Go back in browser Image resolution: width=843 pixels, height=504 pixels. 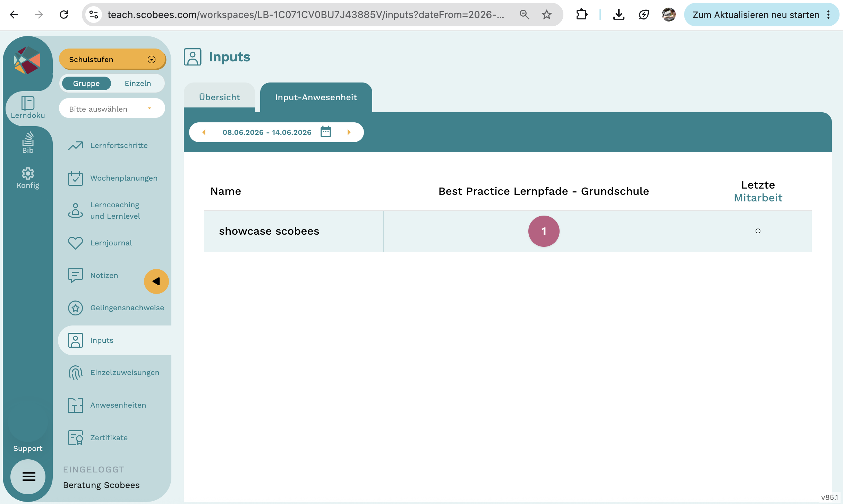point(14,15)
